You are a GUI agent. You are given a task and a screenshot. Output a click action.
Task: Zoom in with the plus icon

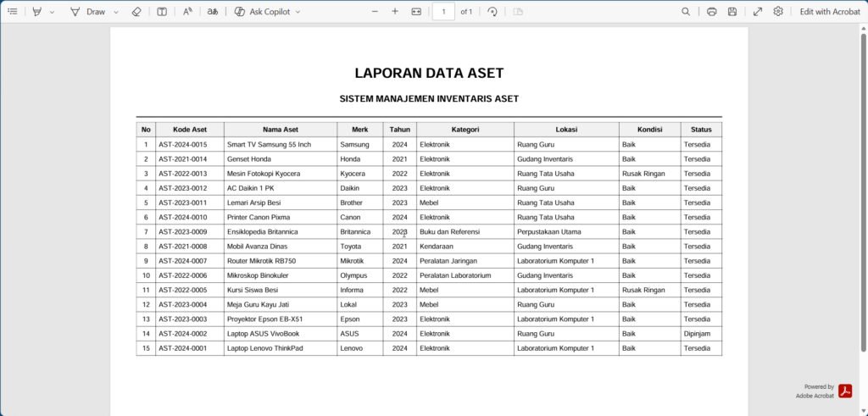pos(395,12)
